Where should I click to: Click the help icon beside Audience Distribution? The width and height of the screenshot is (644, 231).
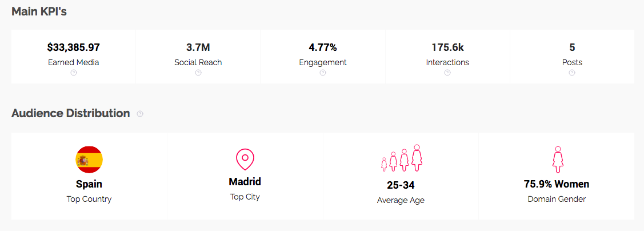(x=140, y=114)
